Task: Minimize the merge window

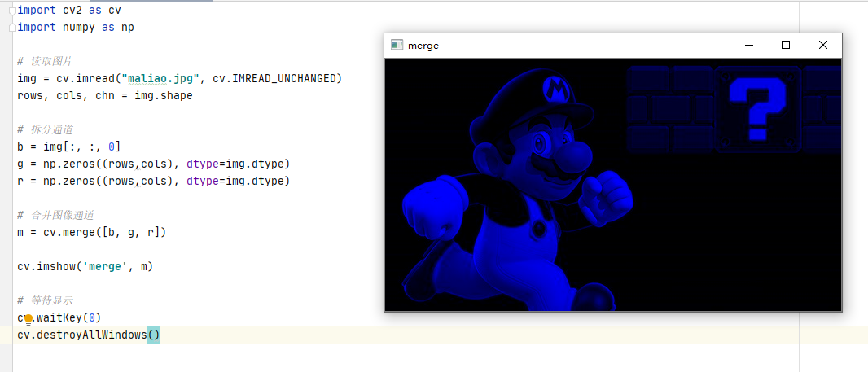Action: 749,46
